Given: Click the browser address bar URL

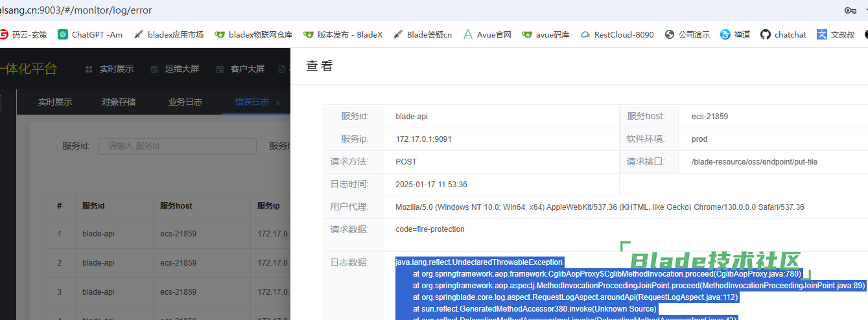Looking at the screenshot, I should (76, 10).
